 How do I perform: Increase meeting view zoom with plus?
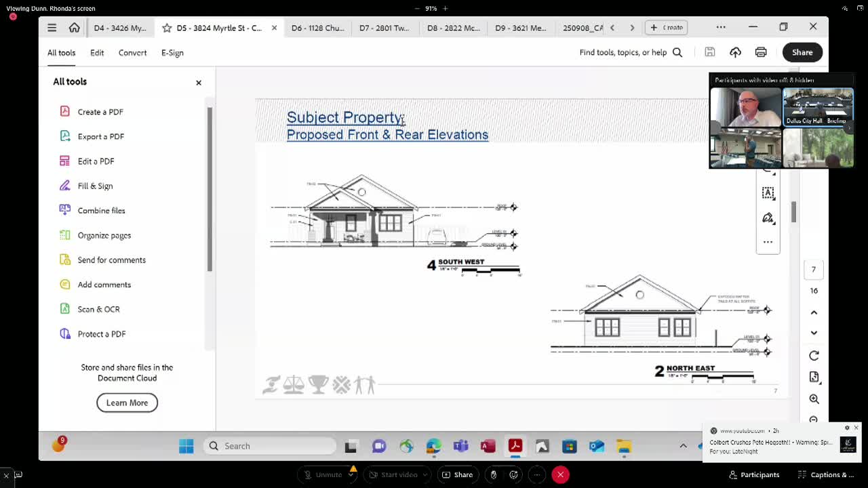tap(446, 8)
